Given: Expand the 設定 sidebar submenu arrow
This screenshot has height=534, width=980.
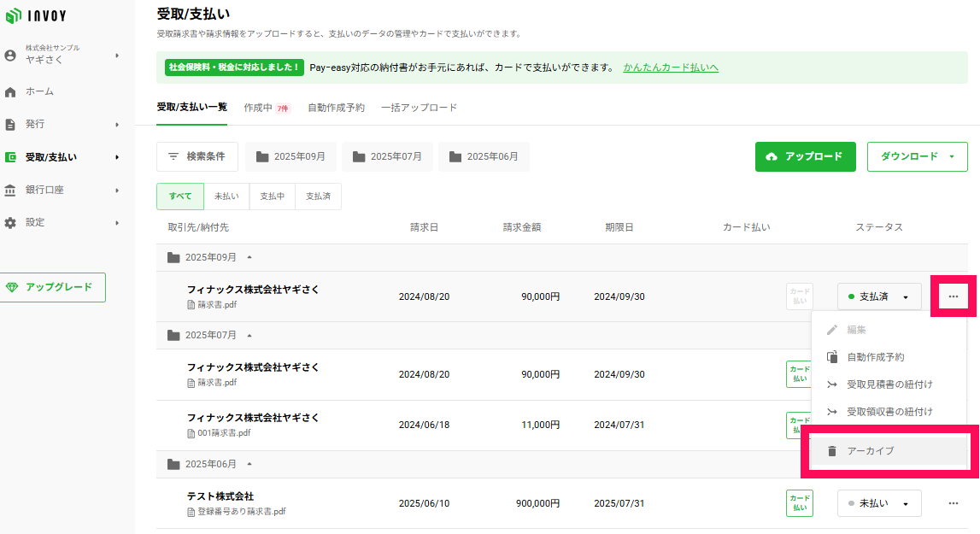Looking at the screenshot, I should (117, 223).
